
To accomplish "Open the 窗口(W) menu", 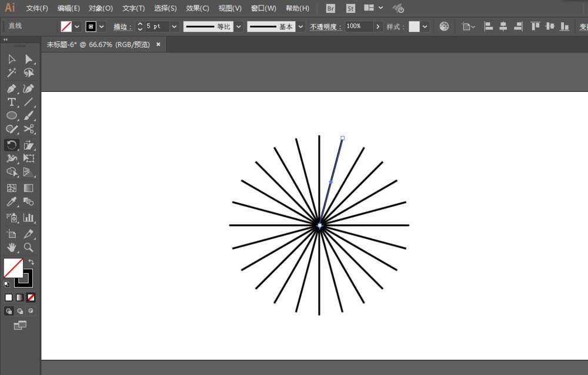I will 263,8.
